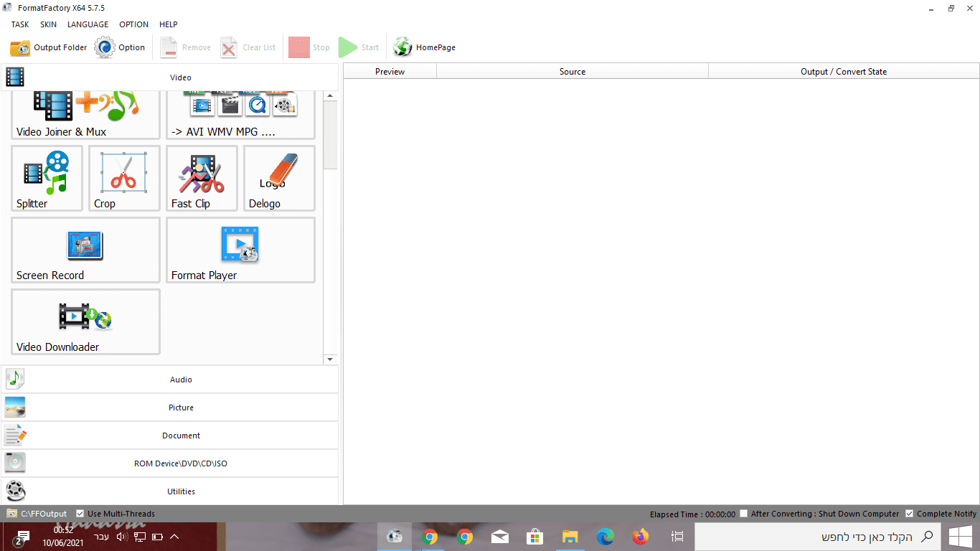Open Firefox from the taskbar

[x=641, y=537]
